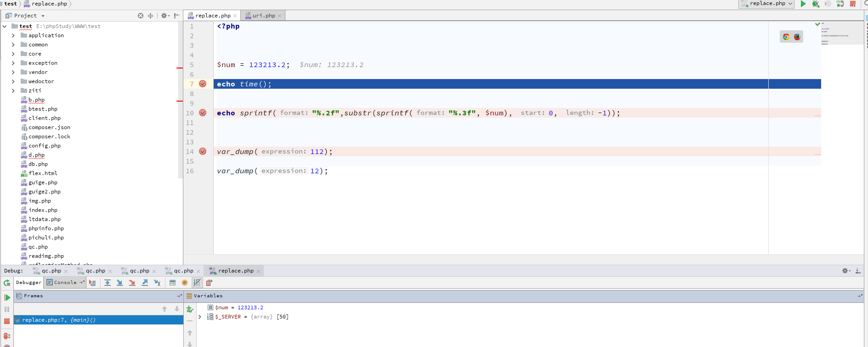The width and height of the screenshot is (868, 347).
Task: Click Run to Cursor icon
Action: pyautogui.click(x=157, y=283)
